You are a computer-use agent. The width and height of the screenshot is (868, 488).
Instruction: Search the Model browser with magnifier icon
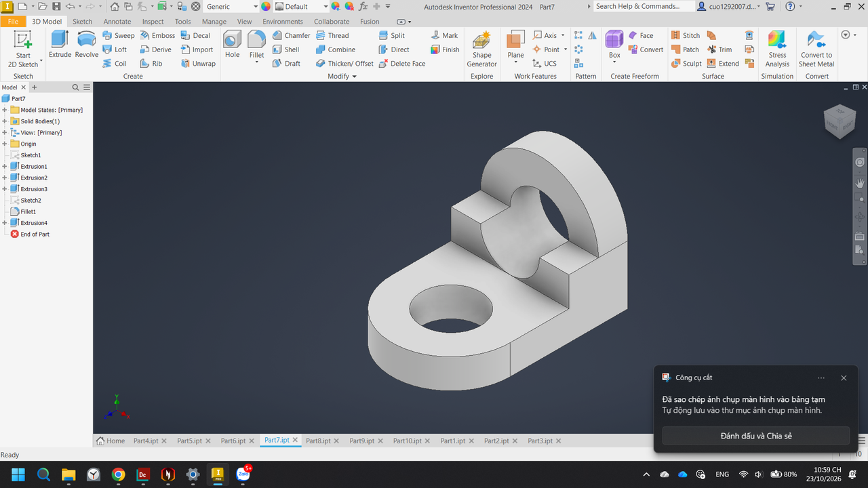tap(76, 87)
